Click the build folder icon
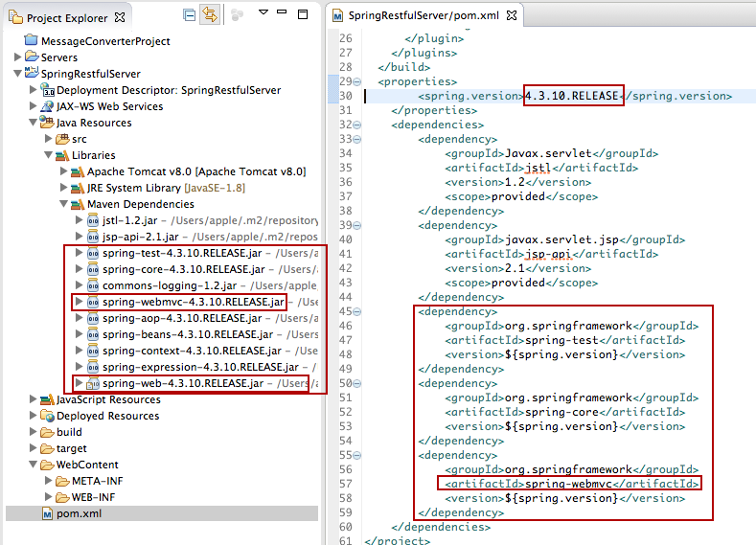 [47, 432]
